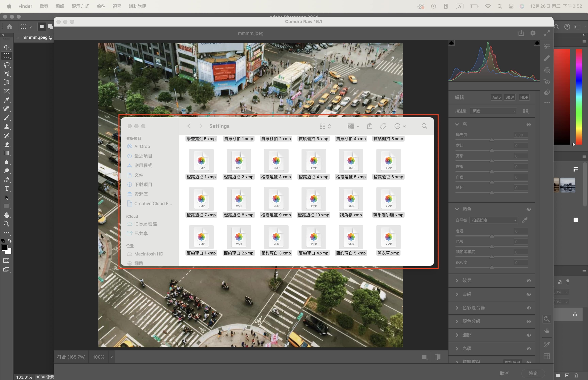This screenshot has width=588, height=380.
Task: Click the 色溫 slider handle
Action: (492, 236)
